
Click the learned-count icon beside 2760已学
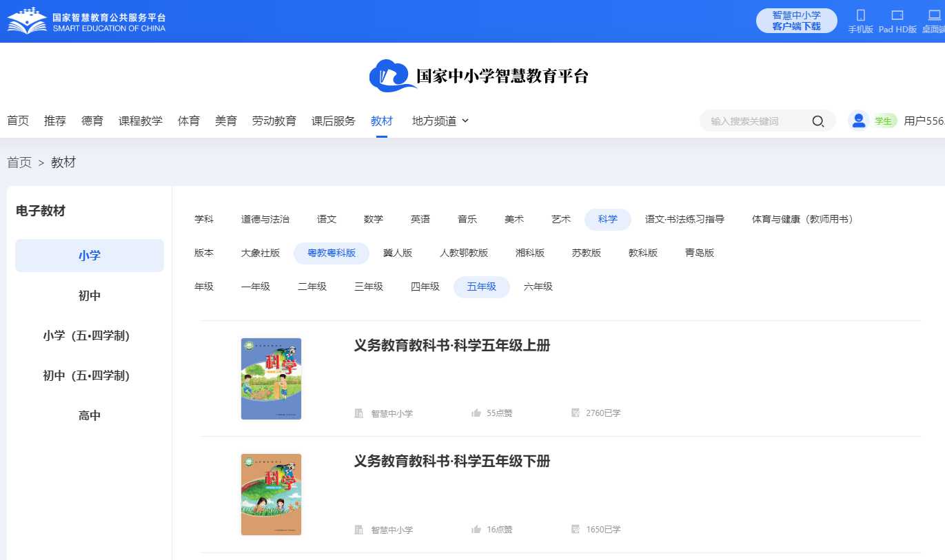click(576, 413)
